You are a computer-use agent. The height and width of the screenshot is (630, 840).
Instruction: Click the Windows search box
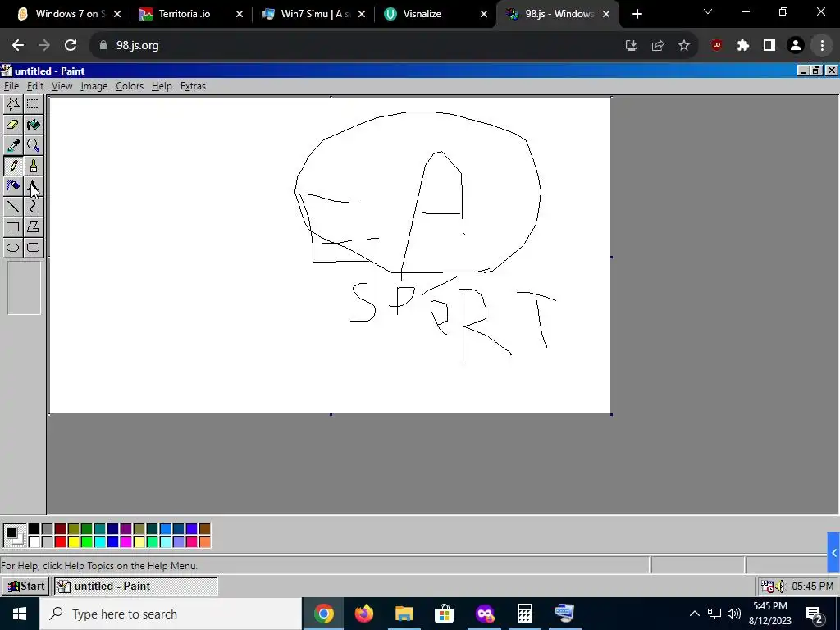(x=171, y=614)
